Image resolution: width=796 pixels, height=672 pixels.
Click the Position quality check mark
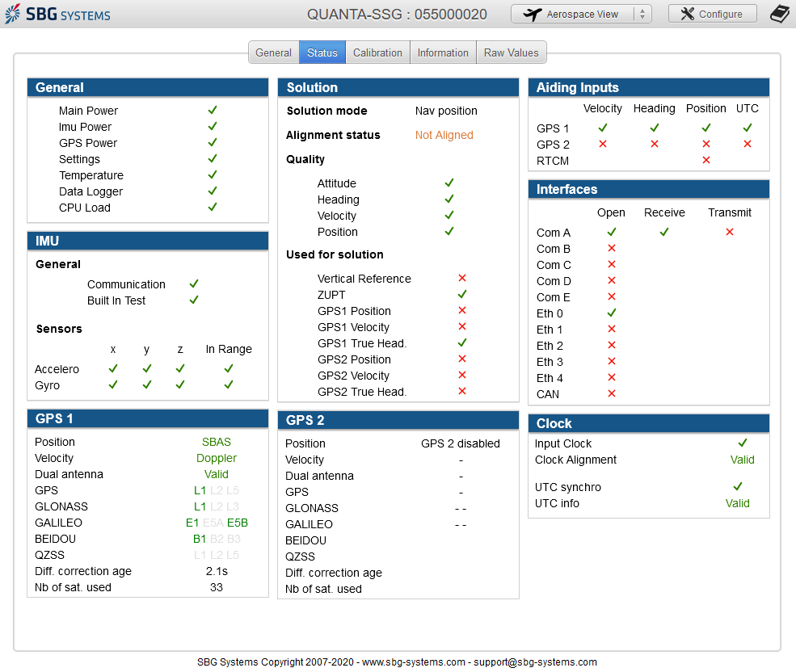(x=449, y=232)
